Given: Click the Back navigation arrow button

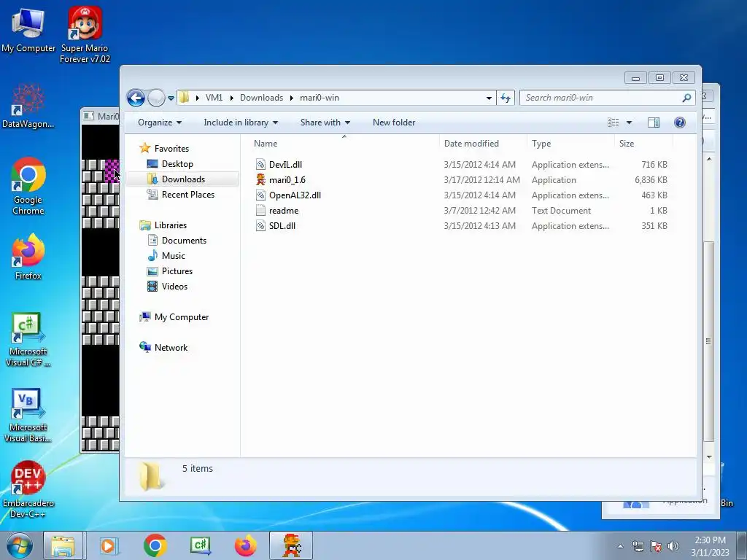Looking at the screenshot, I should pyautogui.click(x=136, y=98).
